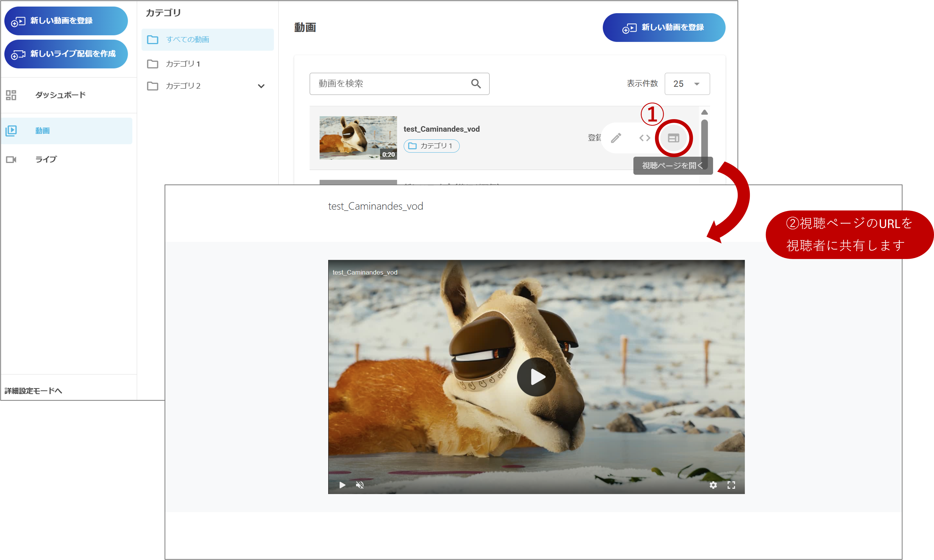Open ダッシュボード in the sidebar

[60, 95]
